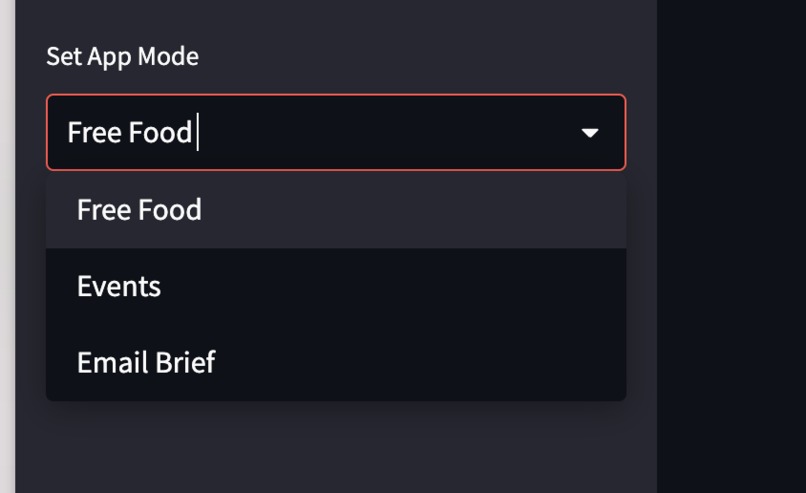This screenshot has height=493, width=806.
Task: Keep Free Food as the app mode
Action: point(336,210)
